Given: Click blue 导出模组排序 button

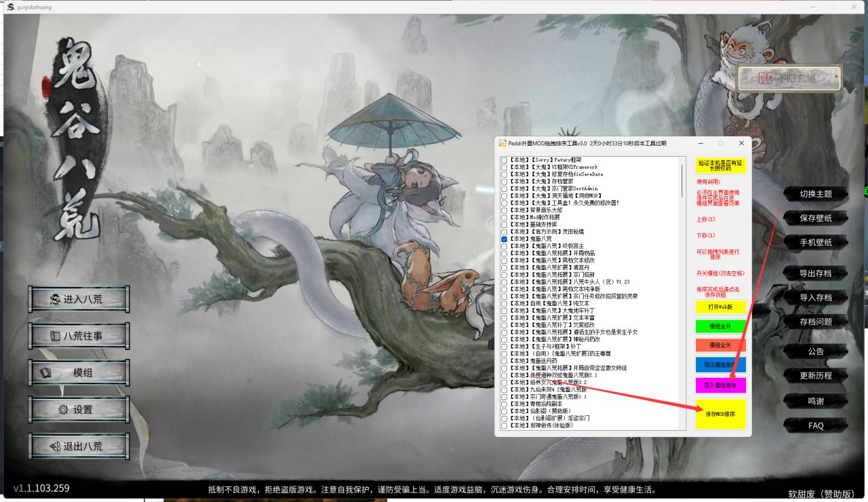Looking at the screenshot, I should click(720, 365).
